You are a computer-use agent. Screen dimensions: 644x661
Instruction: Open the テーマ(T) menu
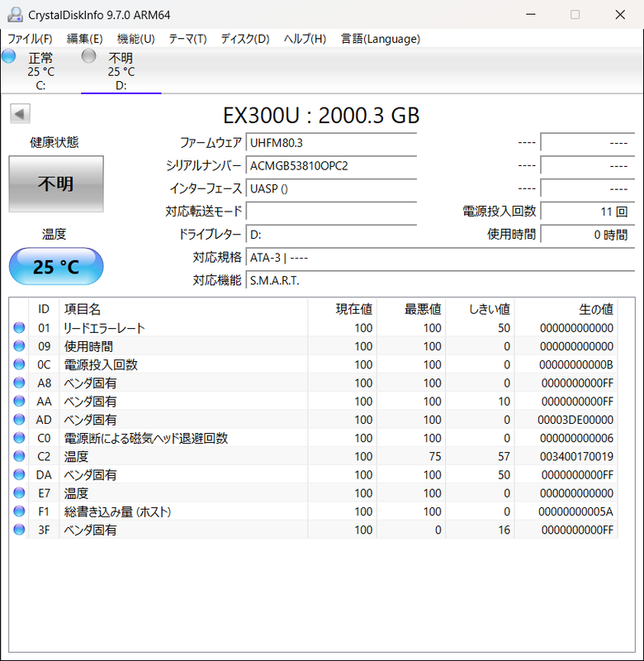coord(187,39)
